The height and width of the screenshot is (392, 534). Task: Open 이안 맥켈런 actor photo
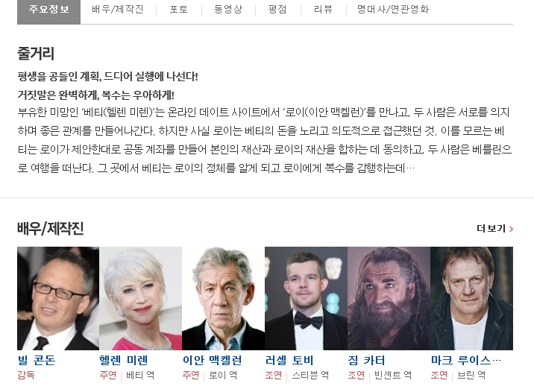coord(224,298)
